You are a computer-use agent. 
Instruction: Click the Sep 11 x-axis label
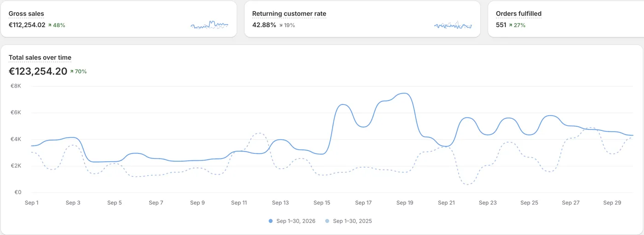(x=239, y=203)
